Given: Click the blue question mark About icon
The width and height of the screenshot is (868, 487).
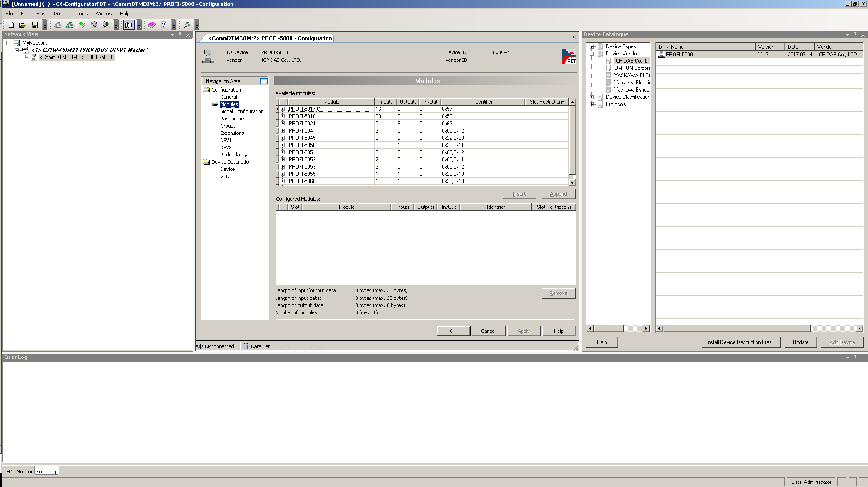Looking at the screenshot, I should coord(164,25).
